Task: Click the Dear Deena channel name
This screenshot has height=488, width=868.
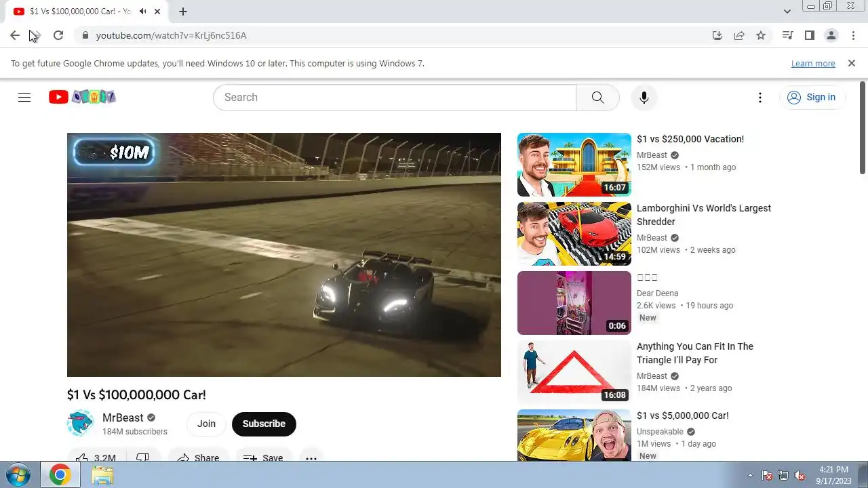Action: point(657,293)
